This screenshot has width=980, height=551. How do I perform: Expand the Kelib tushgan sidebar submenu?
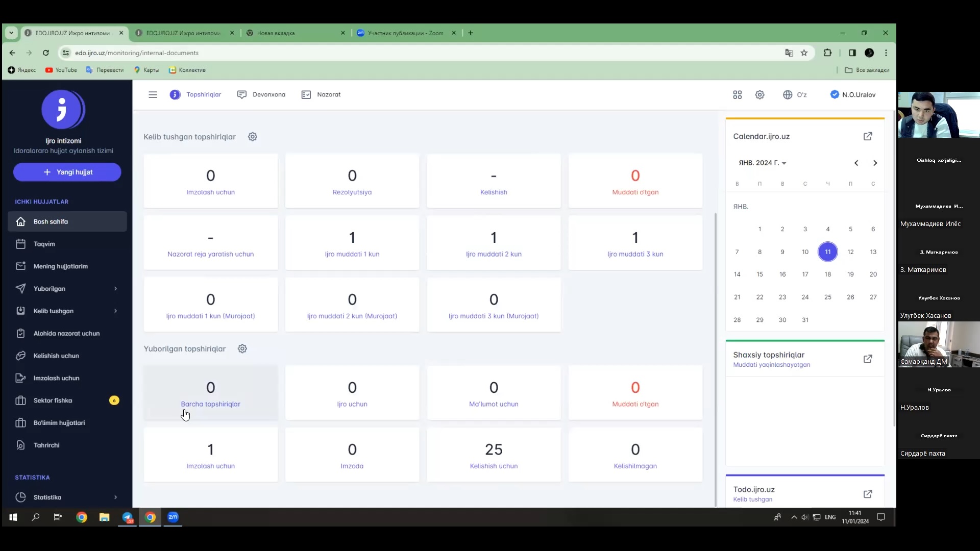115,311
